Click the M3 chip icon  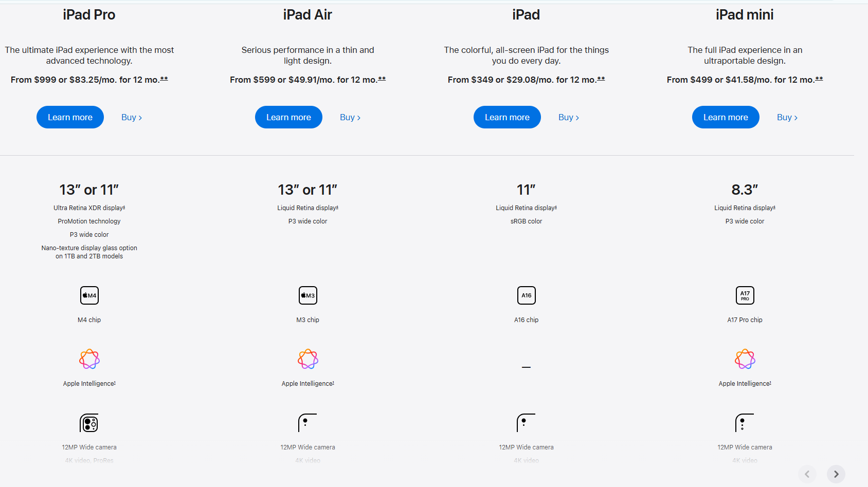[308, 295]
